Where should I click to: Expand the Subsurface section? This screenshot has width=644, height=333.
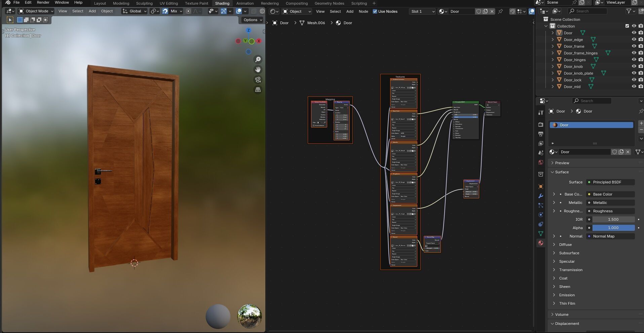pos(569,253)
